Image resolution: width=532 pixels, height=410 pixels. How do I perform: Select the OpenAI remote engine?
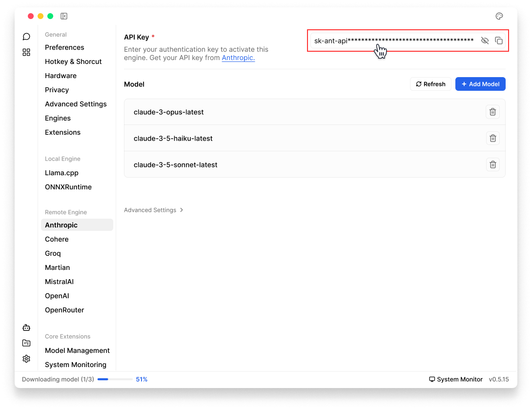click(x=57, y=296)
